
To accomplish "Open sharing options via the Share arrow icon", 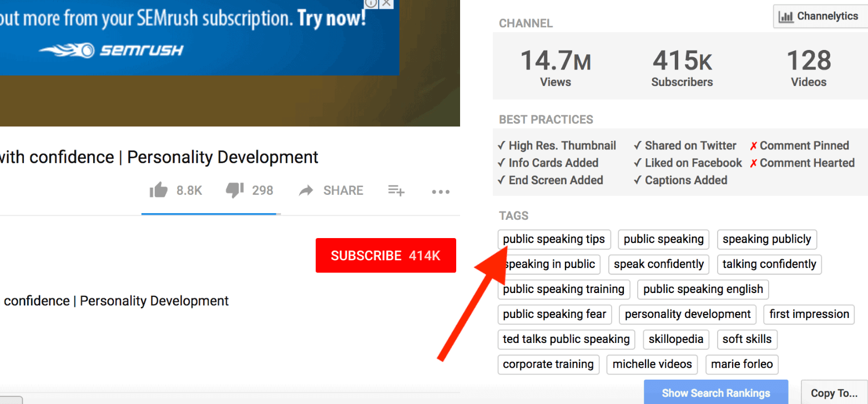I will tap(306, 190).
